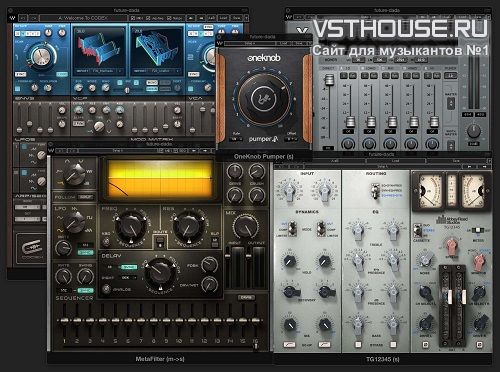
Task: Open the 'A: Welcome To CODEX' preset field
Action: (x=83, y=18)
